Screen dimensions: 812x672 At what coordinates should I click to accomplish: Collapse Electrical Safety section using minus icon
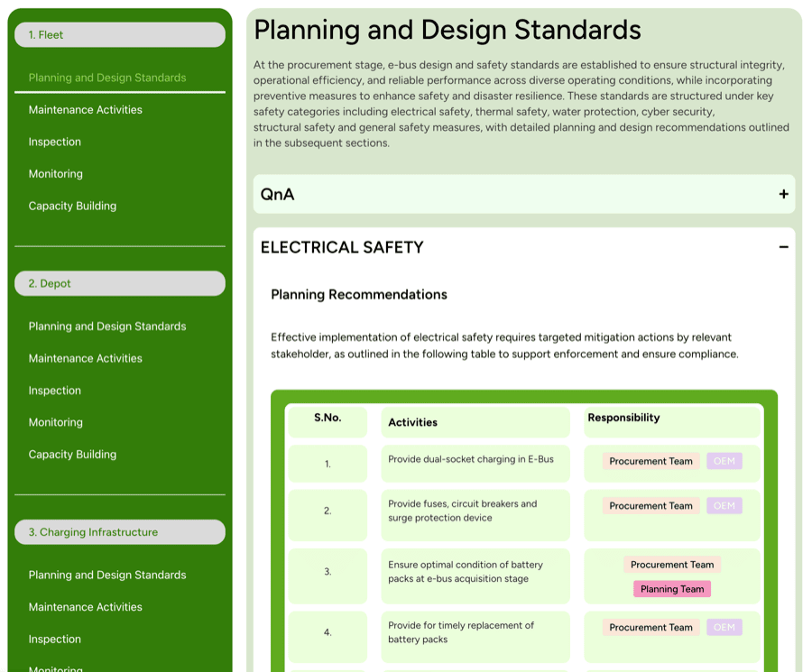pyautogui.click(x=783, y=247)
